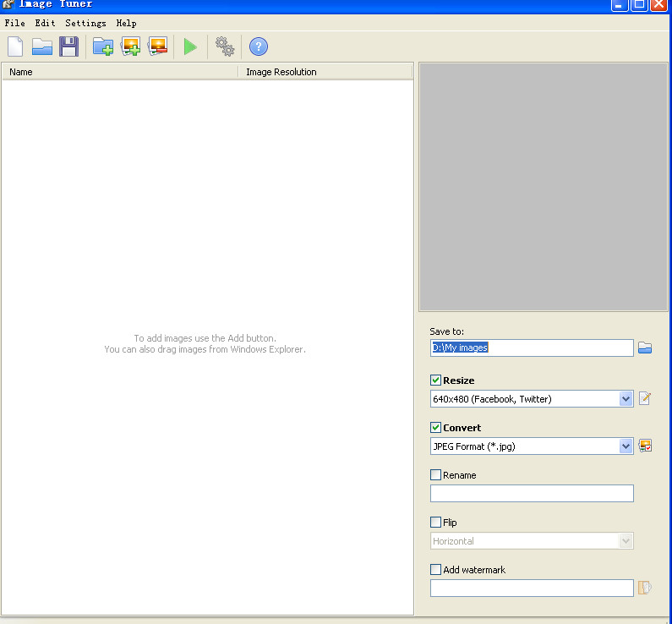Uncheck the Resize checkbox
This screenshot has height=624, width=672.
point(436,380)
